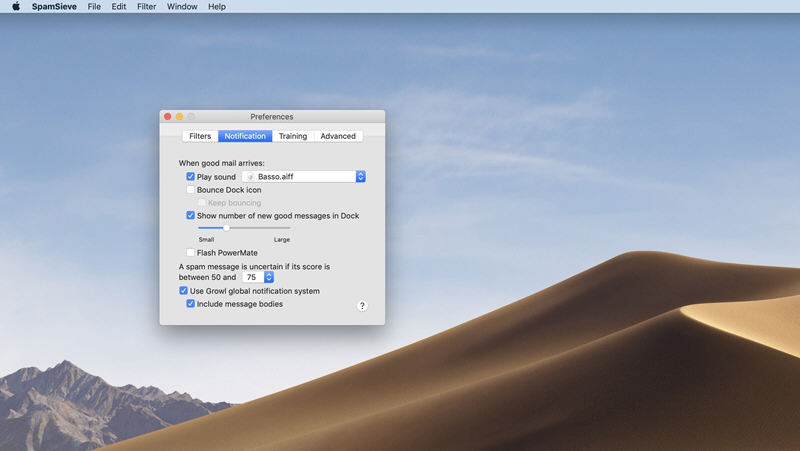The width and height of the screenshot is (800, 451).
Task: Open the SpamSieve application menu
Action: coord(54,7)
